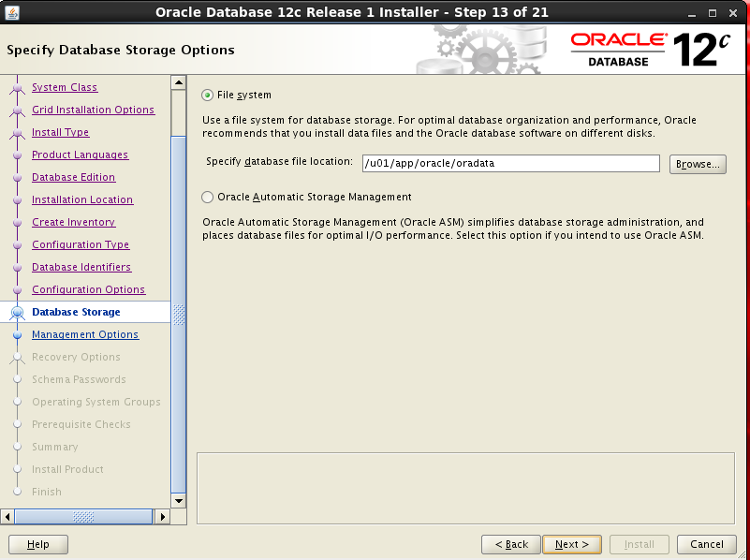750x560 pixels.
Task: Open Management Options step
Action: [85, 334]
